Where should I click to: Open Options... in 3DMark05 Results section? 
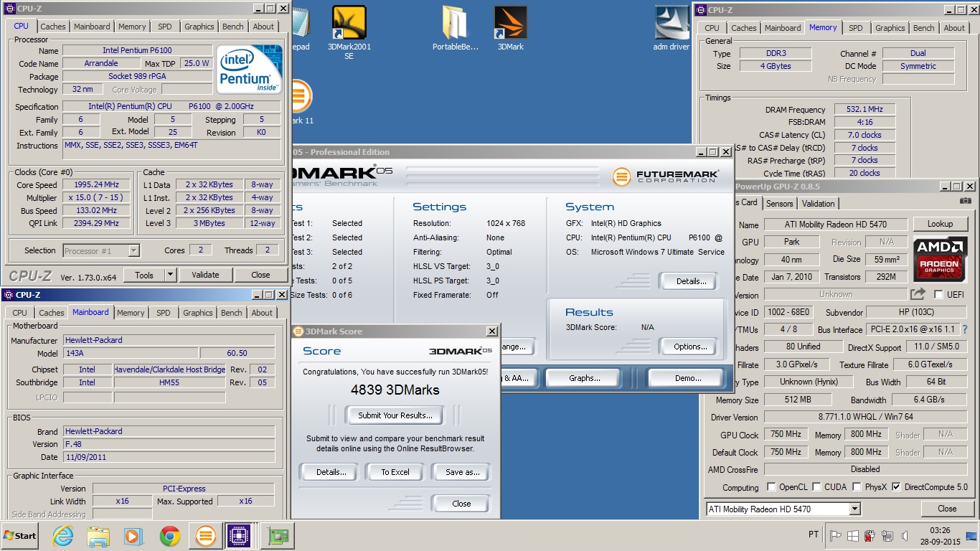pos(690,347)
